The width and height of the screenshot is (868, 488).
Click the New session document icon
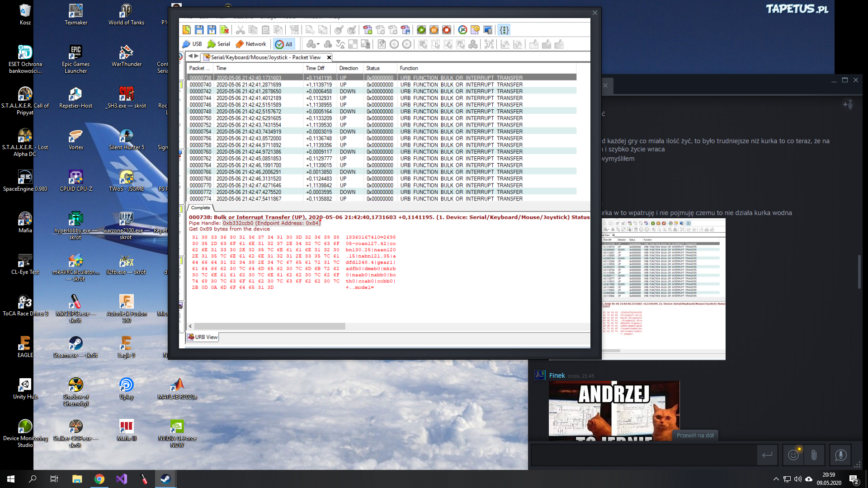[x=186, y=30]
